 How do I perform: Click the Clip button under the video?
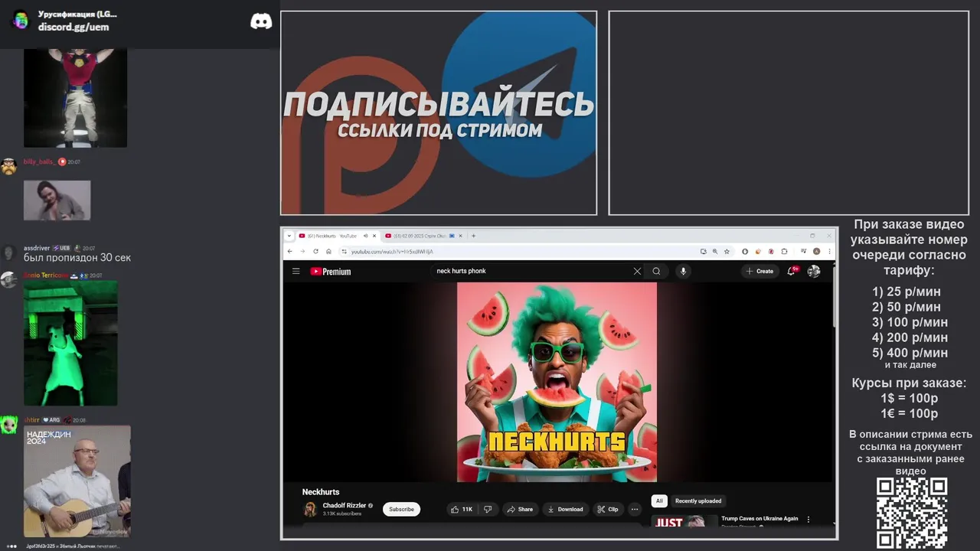(608, 509)
